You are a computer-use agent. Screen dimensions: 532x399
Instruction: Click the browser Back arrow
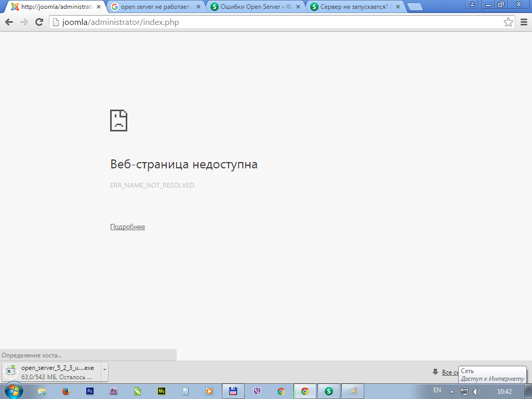point(9,22)
